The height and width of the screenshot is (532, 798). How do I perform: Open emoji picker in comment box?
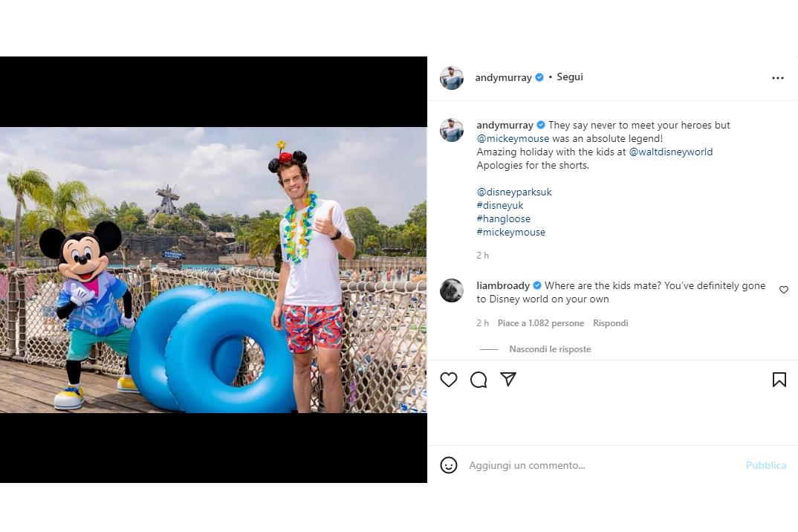pos(449,465)
